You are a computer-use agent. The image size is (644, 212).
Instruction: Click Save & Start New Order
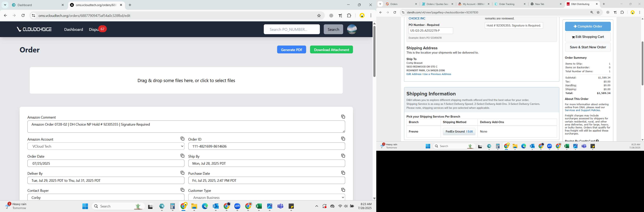click(x=588, y=47)
